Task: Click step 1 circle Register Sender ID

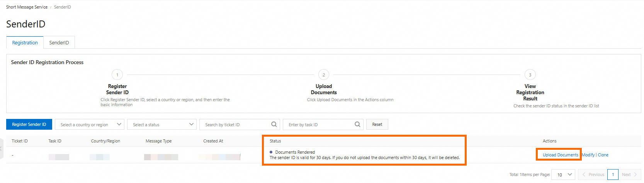Action: click(x=117, y=75)
